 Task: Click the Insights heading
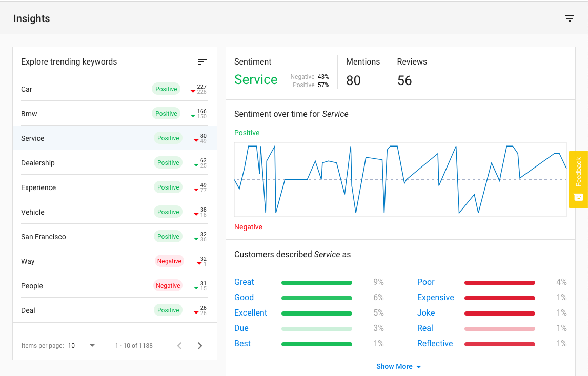click(x=31, y=18)
